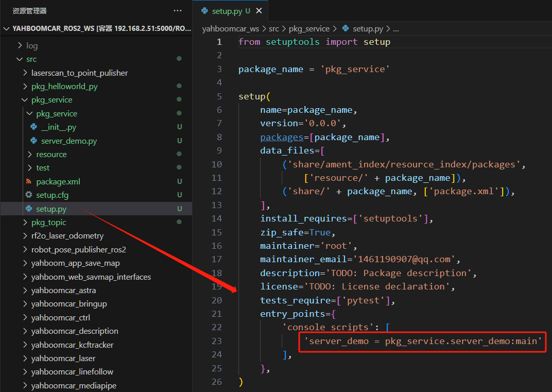The height and width of the screenshot is (392, 552).
Task: Click the Python icon beside setup.py in tree
Action: (x=29, y=209)
